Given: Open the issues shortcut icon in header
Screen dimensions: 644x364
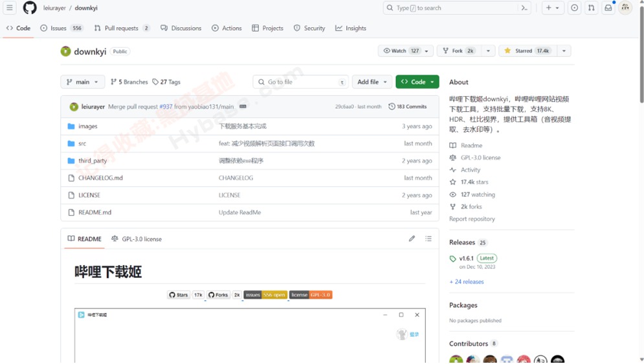Looking at the screenshot, I should click(574, 8).
